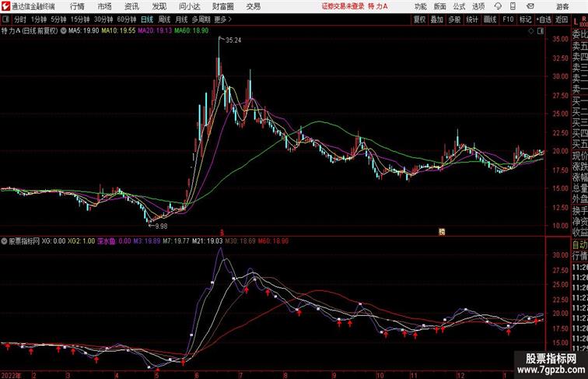Add stock with +自选 button
This screenshot has width=588, height=379.
pyautogui.click(x=544, y=19)
